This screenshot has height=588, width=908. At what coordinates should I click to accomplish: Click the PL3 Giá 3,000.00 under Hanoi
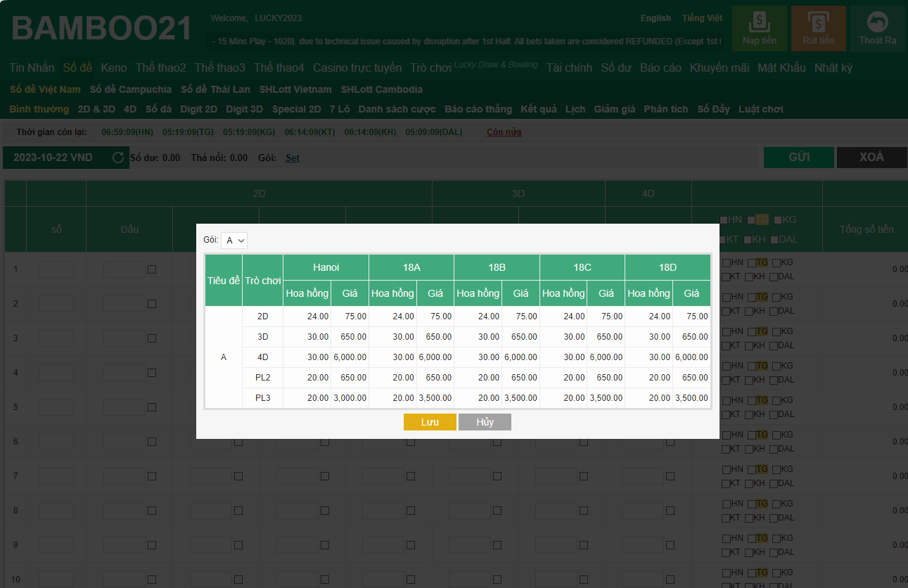(x=350, y=398)
